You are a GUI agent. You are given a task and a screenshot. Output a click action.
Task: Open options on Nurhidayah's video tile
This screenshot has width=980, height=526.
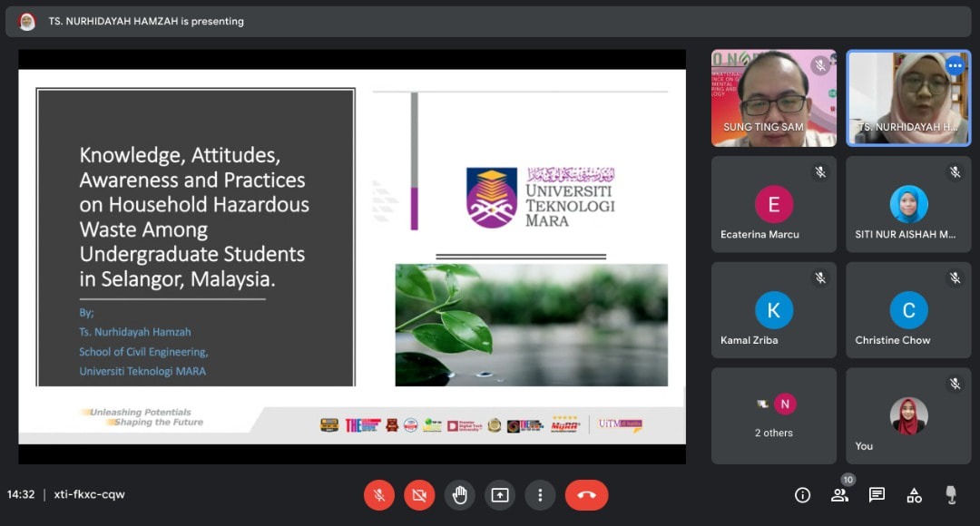point(955,65)
